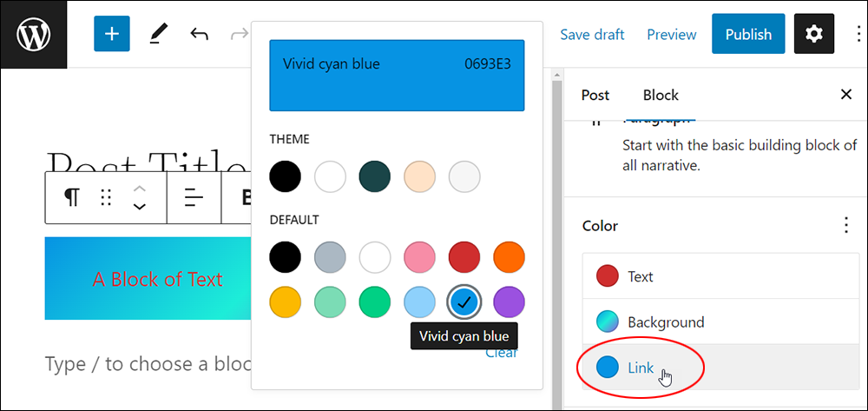This screenshot has height=411, width=868.
Task: Click the 'Color' panel heading text
Action: coord(600,226)
